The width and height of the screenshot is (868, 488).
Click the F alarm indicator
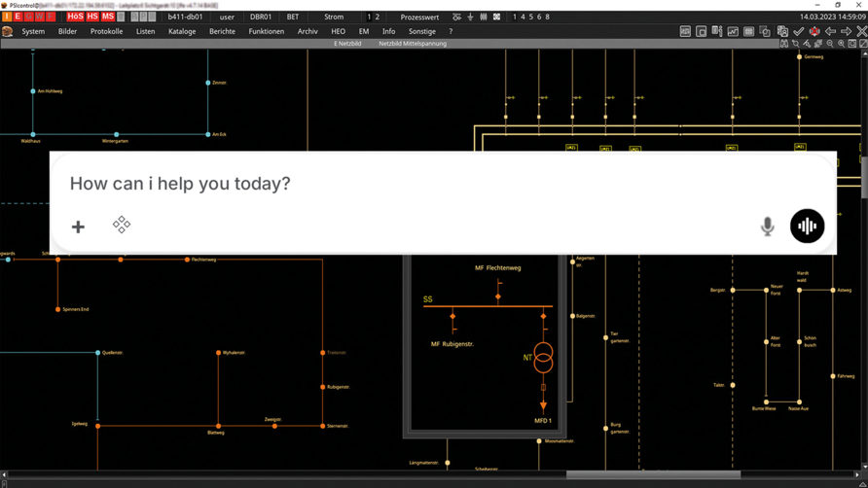click(51, 17)
